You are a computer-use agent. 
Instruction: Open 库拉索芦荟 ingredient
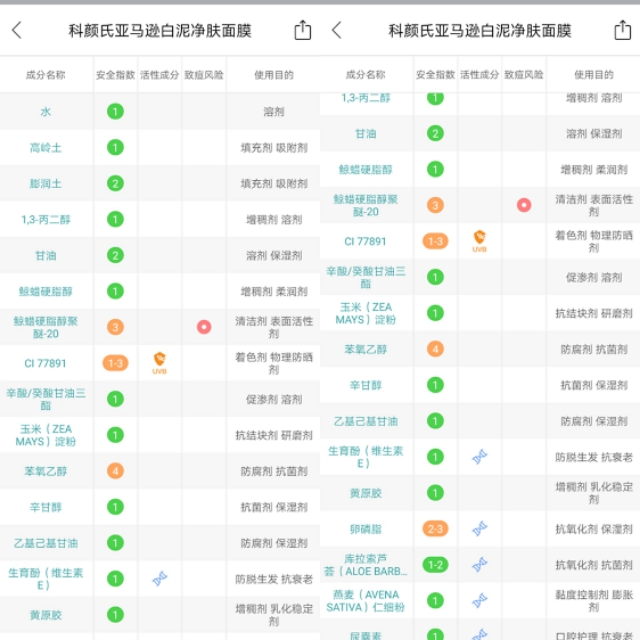pyautogui.click(x=366, y=565)
